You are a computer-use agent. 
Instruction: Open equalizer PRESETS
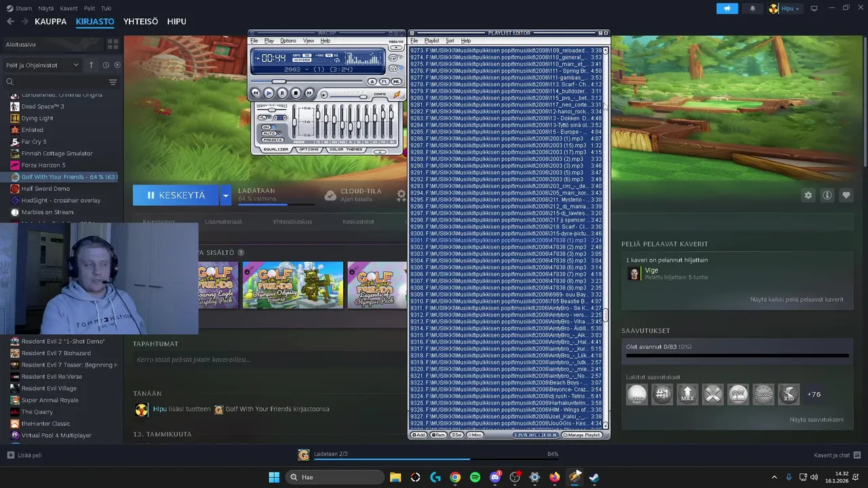tap(273, 140)
